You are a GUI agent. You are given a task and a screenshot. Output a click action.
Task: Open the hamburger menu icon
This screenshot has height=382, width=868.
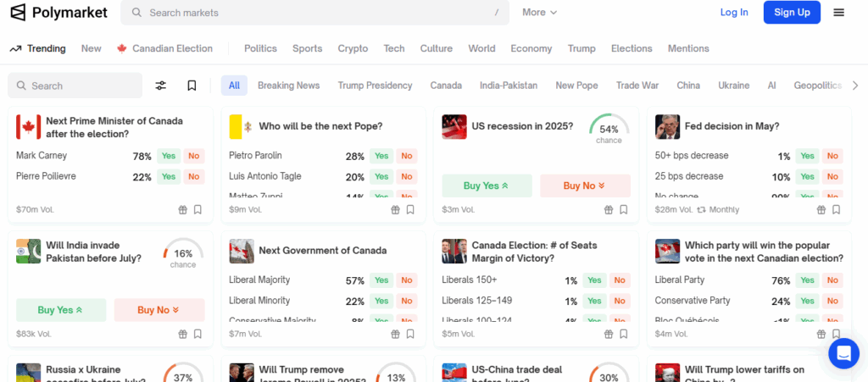point(838,12)
